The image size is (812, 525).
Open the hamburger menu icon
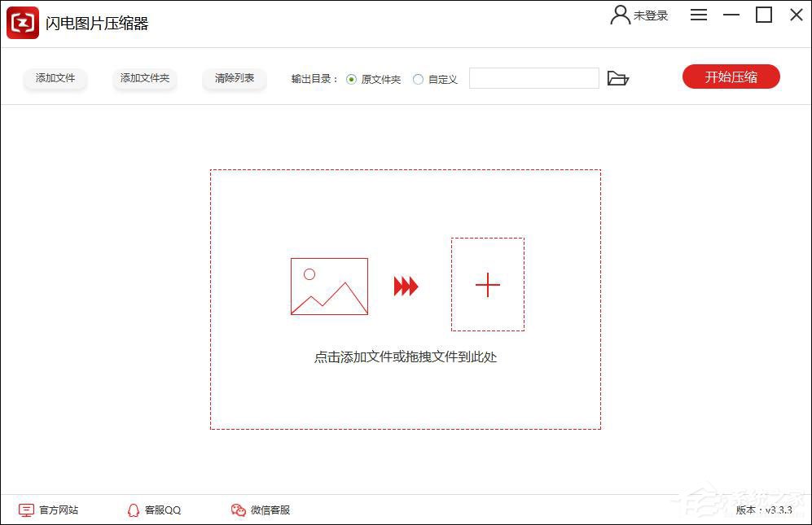698,15
